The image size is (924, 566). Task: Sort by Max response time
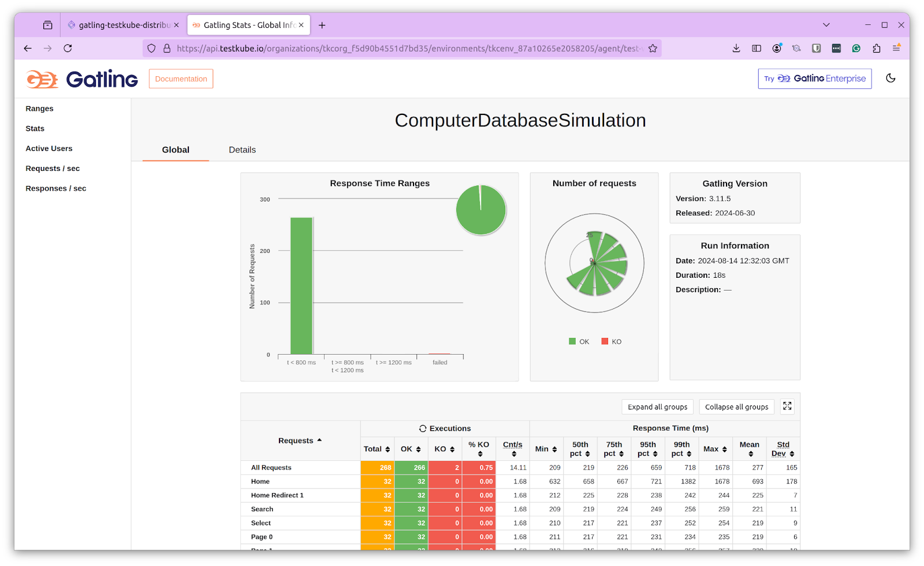tap(715, 449)
